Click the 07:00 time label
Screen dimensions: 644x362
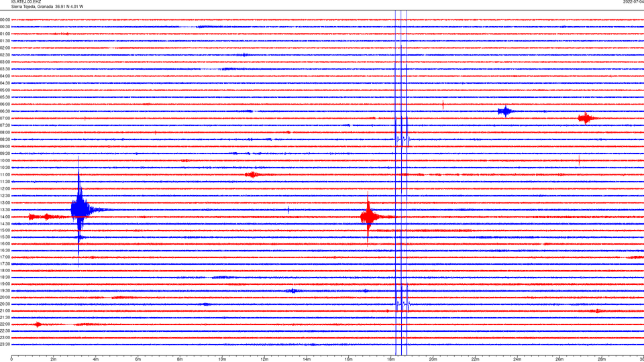(x=5, y=119)
